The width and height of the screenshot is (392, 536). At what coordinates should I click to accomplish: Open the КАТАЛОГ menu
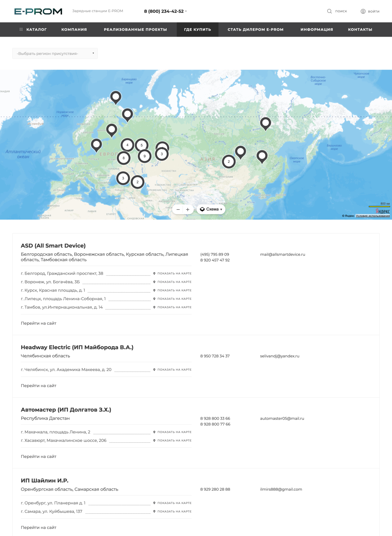pos(37,29)
